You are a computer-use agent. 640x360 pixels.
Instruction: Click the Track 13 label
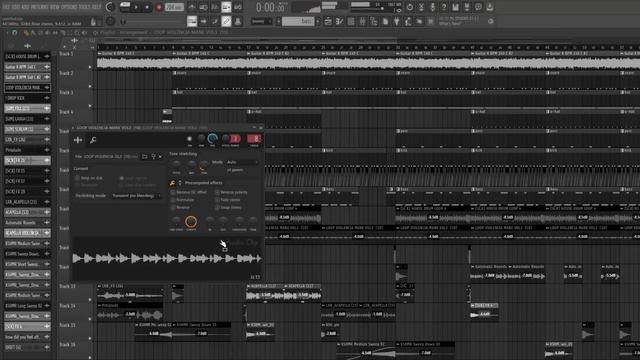point(67,286)
